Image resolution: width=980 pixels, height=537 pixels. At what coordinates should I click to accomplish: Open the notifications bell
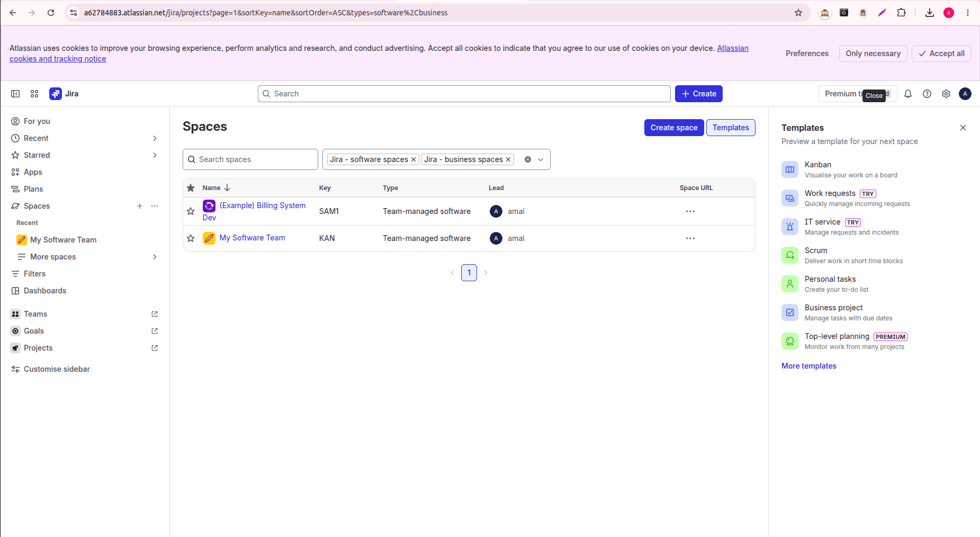tap(908, 94)
